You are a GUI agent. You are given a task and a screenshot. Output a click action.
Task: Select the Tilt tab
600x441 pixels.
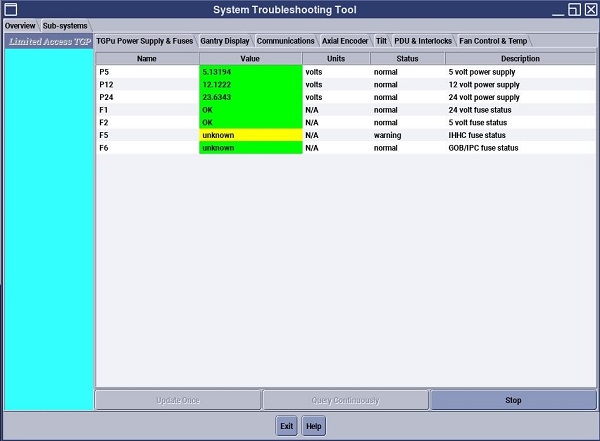(381, 41)
